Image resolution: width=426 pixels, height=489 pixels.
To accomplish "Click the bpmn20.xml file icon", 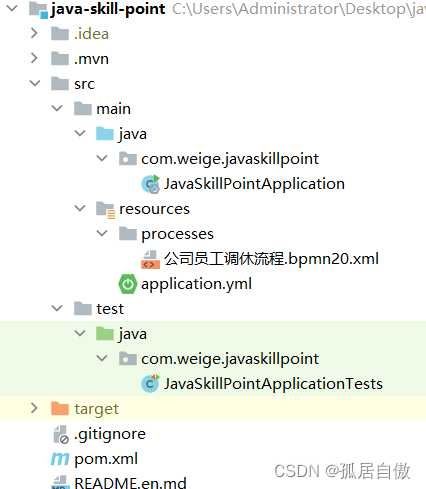I will pos(150,259).
